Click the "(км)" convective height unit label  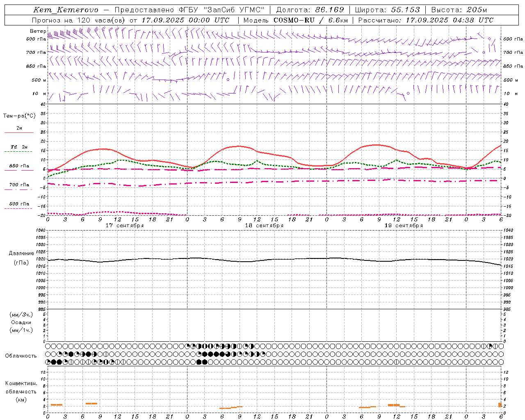[x=21, y=399]
